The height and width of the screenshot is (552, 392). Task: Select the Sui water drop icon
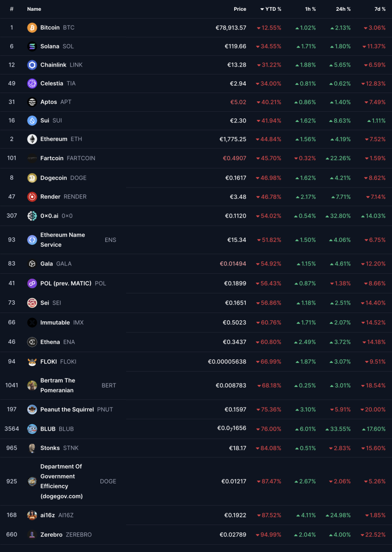pyautogui.click(x=32, y=121)
